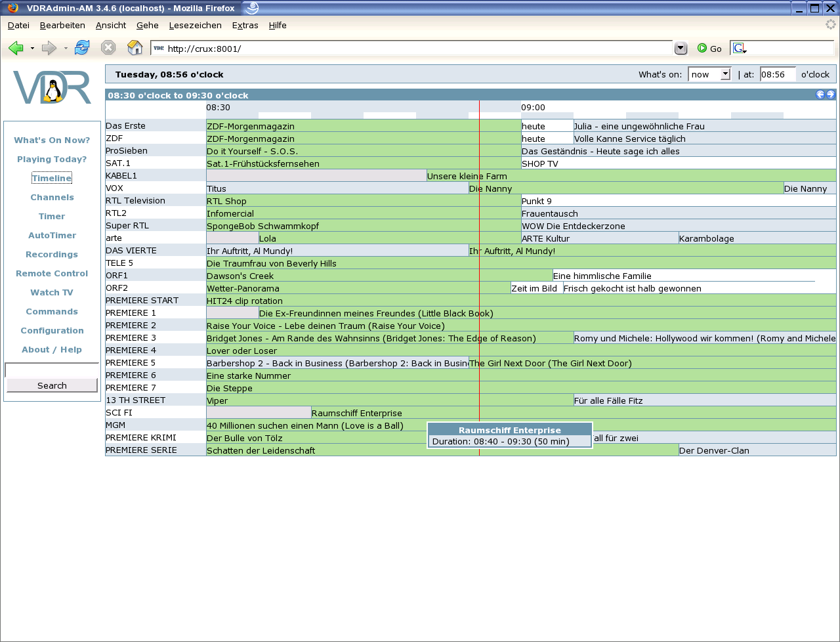The height and width of the screenshot is (642, 840).
Task: Click the green Go button icon
Action: click(x=702, y=49)
